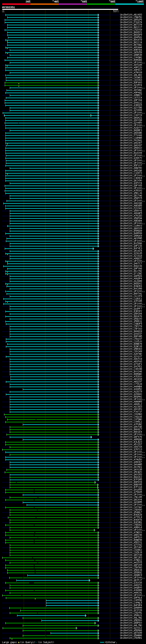Select row label UniRef100_Q4N3D7

pyautogui.click(x=131, y=462)
